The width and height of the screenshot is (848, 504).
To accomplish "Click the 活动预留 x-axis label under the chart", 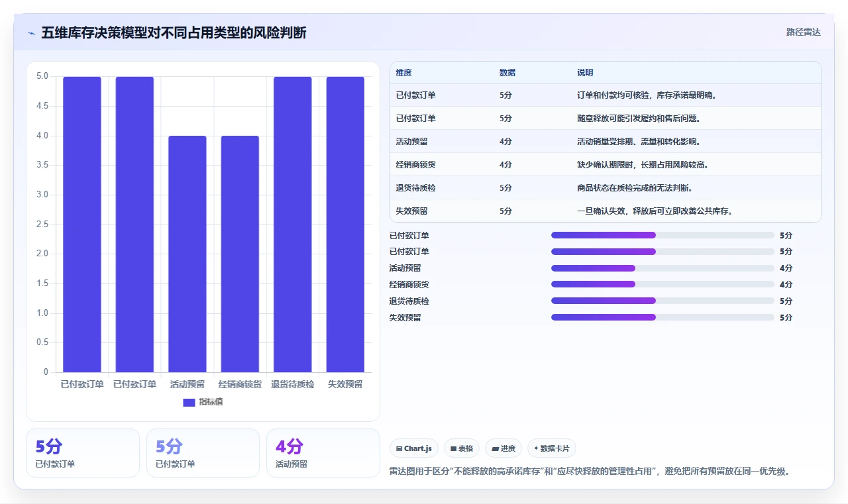I will point(187,384).
